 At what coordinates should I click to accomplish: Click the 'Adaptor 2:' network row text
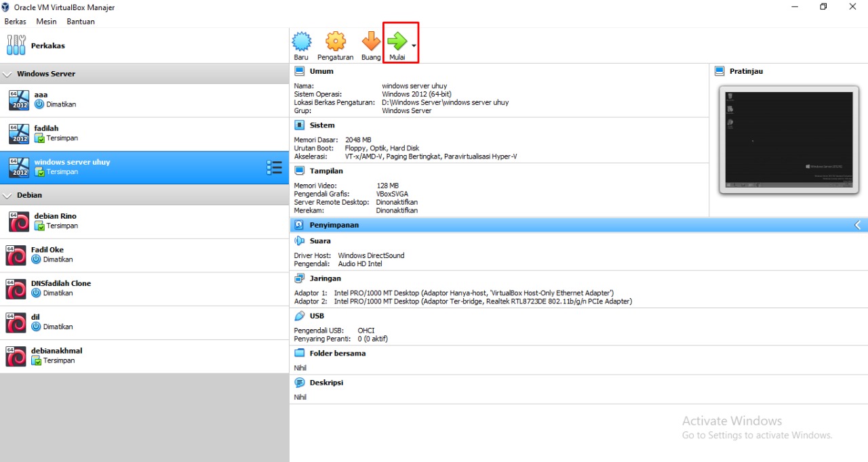pyautogui.click(x=462, y=301)
